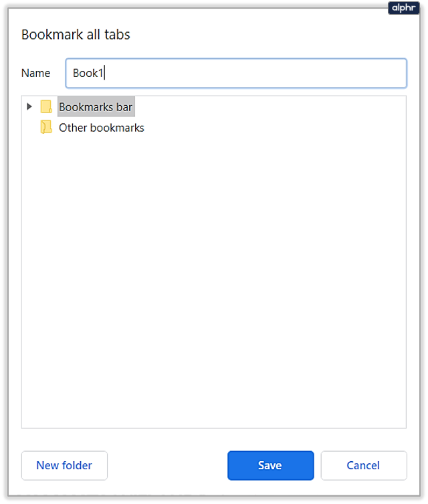The height and width of the screenshot is (504, 428).
Task: Click the 'Bookmark all tabs' dialog title
Action: tap(76, 35)
